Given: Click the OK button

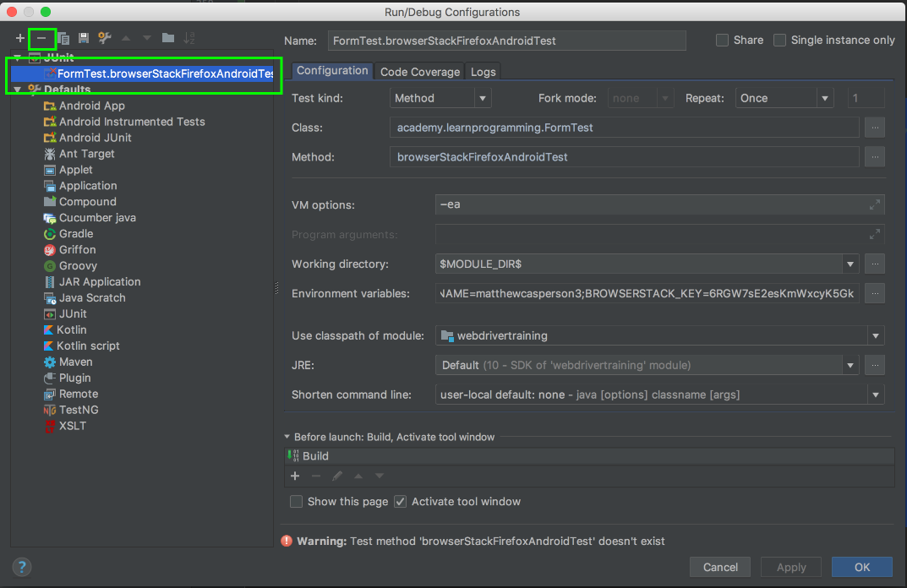Looking at the screenshot, I should tap(861, 567).
